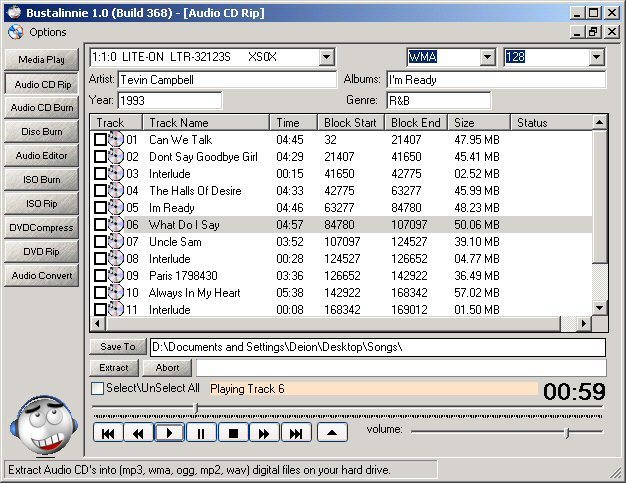Click the play button

(x=169, y=433)
